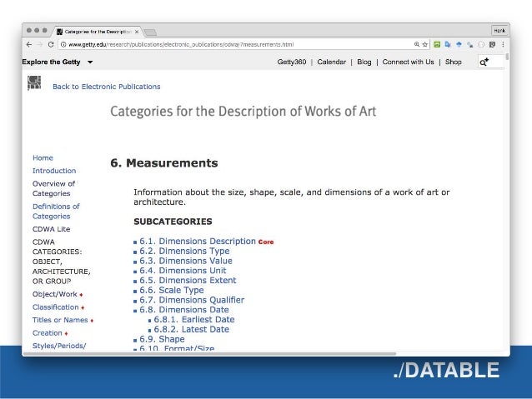Click the vertical scrollbar thumb
This screenshot has height=399, width=532.
507,57
